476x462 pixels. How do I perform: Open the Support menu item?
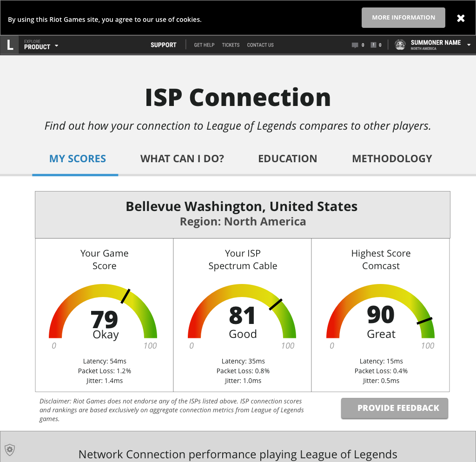[163, 45]
